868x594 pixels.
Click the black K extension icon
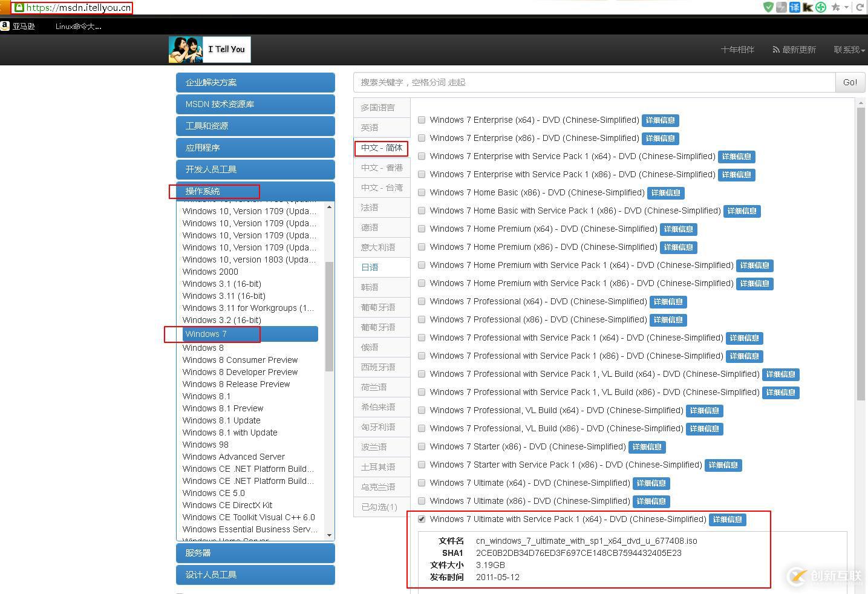pyautogui.click(x=808, y=7)
